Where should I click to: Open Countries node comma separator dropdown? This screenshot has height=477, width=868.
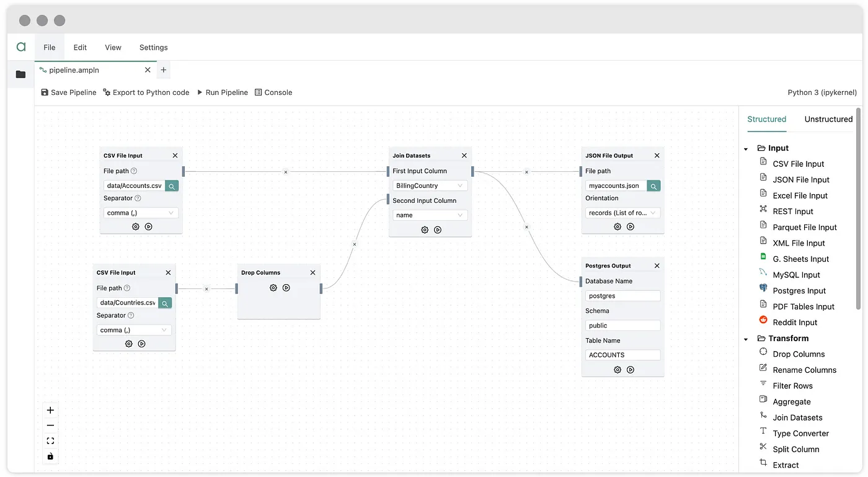click(x=134, y=330)
